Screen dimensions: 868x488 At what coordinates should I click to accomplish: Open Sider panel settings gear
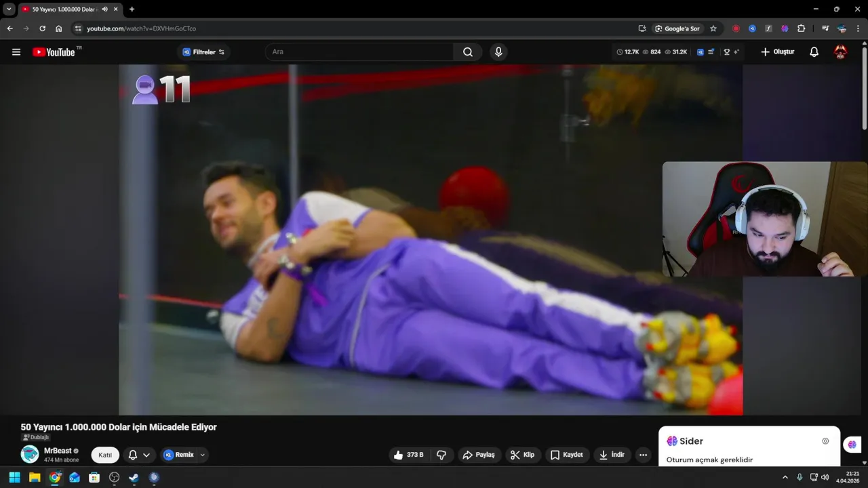coord(825,441)
